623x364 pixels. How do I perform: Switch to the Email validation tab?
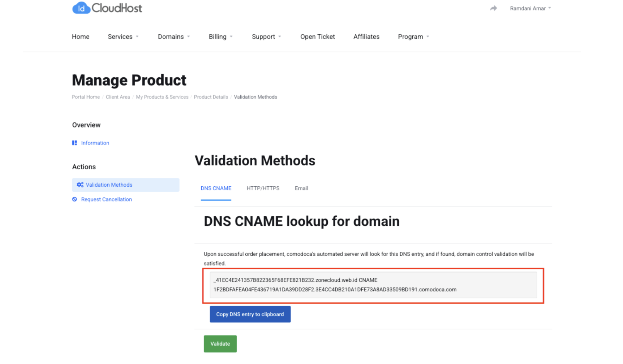[301, 188]
